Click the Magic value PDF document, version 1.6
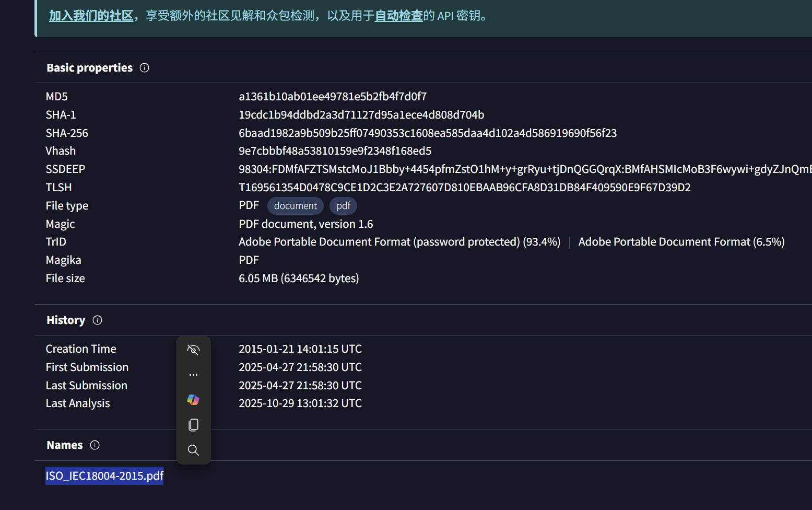The height and width of the screenshot is (510, 812). 306,224
